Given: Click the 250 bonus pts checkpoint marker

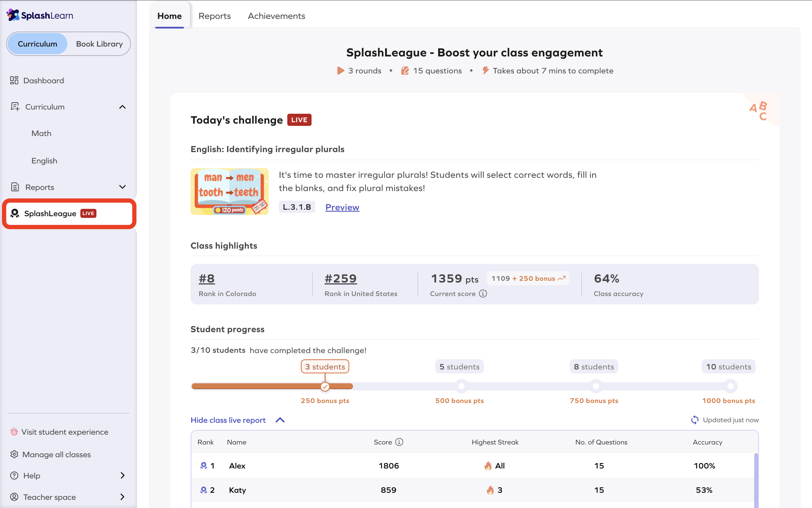Looking at the screenshot, I should coord(325,386).
